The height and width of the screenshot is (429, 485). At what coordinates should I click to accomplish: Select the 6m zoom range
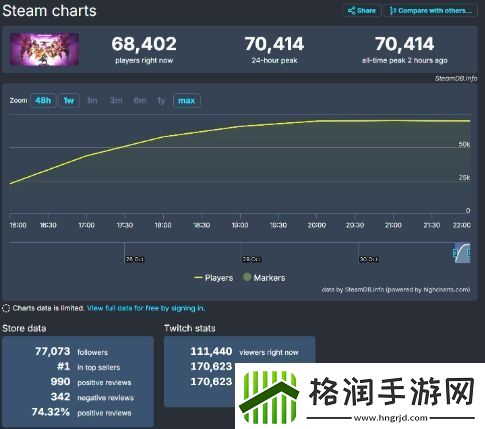click(x=140, y=100)
